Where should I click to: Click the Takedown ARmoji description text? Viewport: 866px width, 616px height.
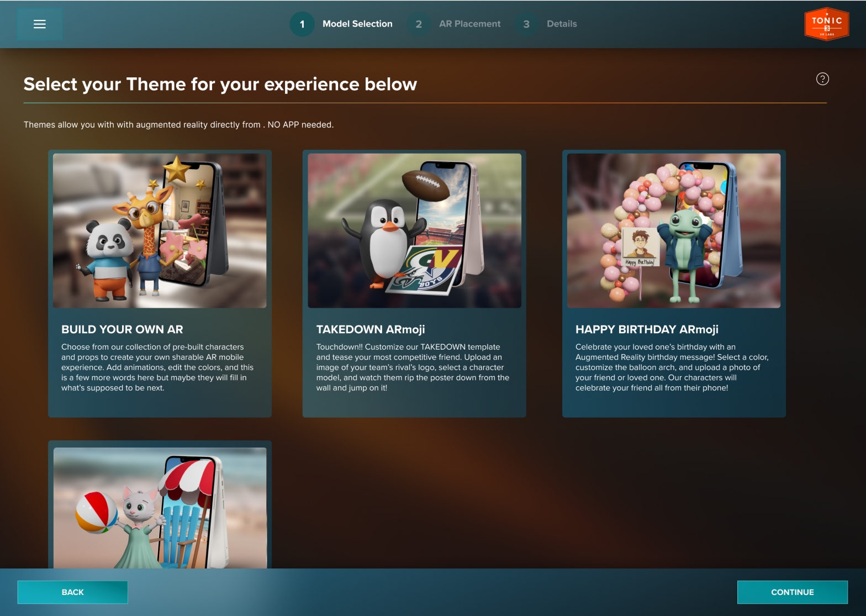coord(412,367)
